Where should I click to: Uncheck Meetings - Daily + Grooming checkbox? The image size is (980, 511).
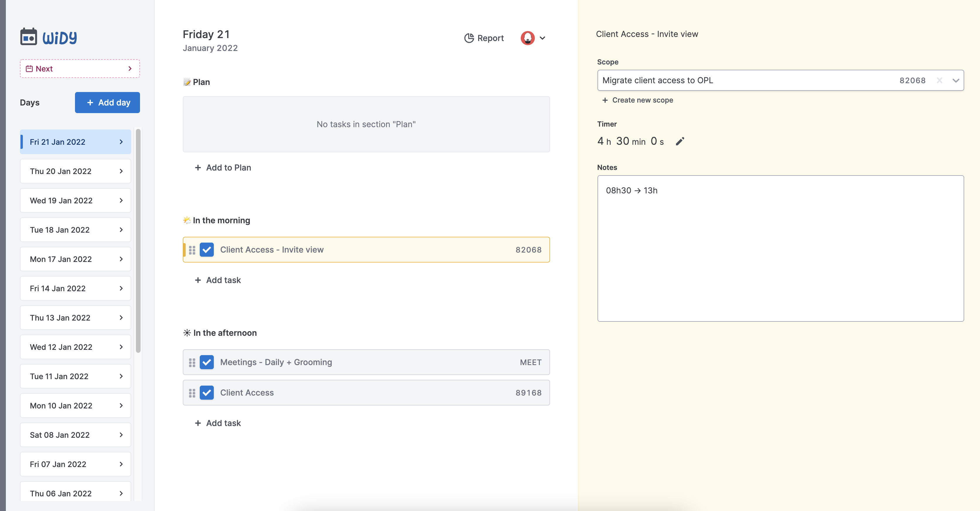[x=206, y=362]
